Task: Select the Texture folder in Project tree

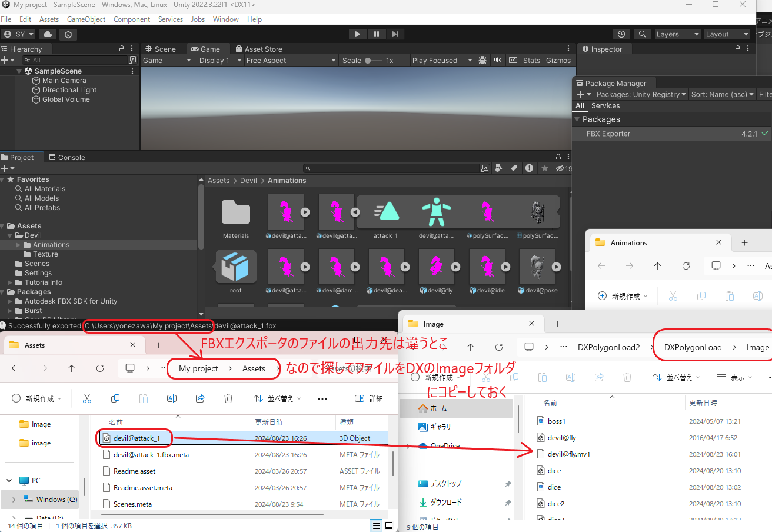Action: [45, 254]
